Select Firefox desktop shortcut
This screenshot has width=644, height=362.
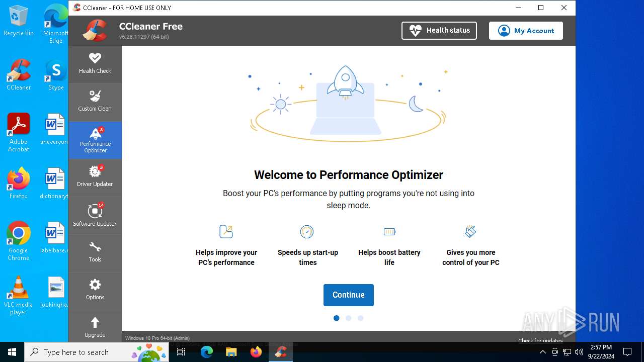click(x=19, y=184)
